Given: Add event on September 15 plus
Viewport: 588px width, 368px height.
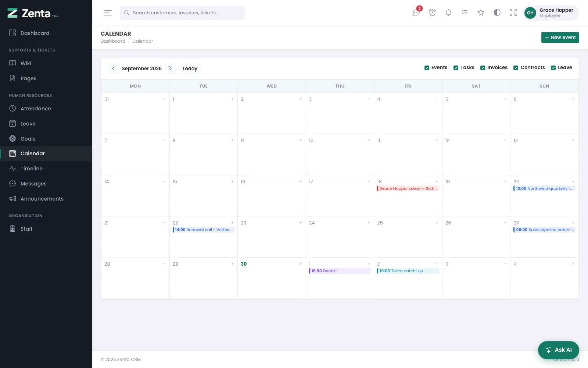Looking at the screenshot, I should tap(232, 181).
